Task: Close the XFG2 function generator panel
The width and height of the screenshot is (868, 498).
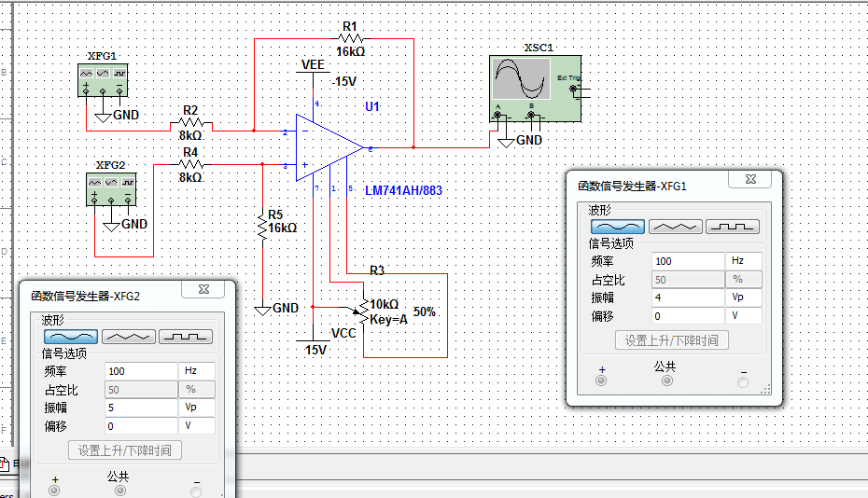Action: pos(203,289)
